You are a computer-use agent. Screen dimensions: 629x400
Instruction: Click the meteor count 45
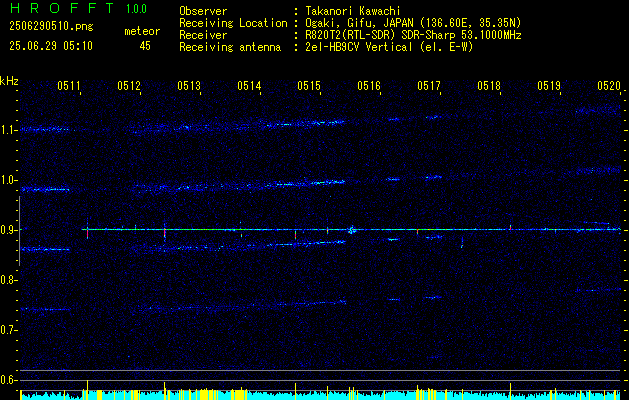[145, 46]
